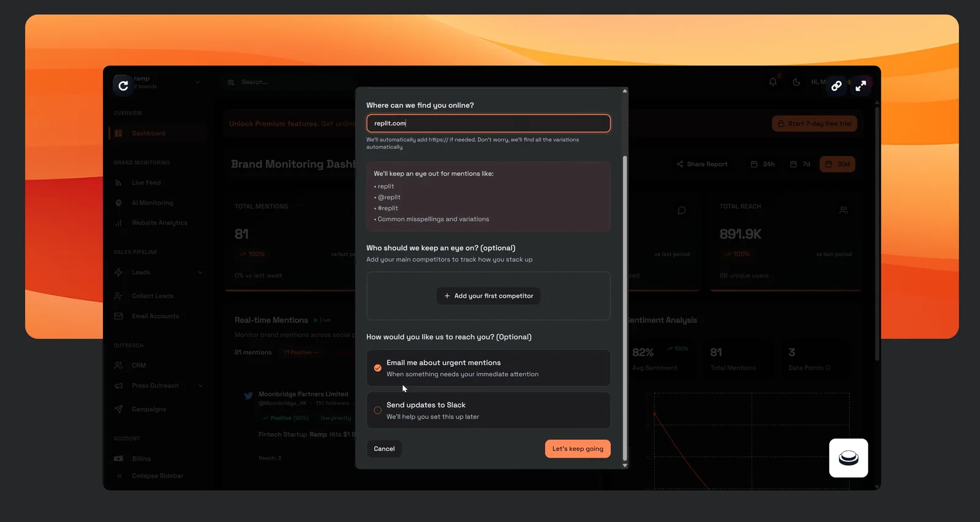This screenshot has height=522, width=980.
Task: Click the refresh logo icon
Action: coord(123,85)
